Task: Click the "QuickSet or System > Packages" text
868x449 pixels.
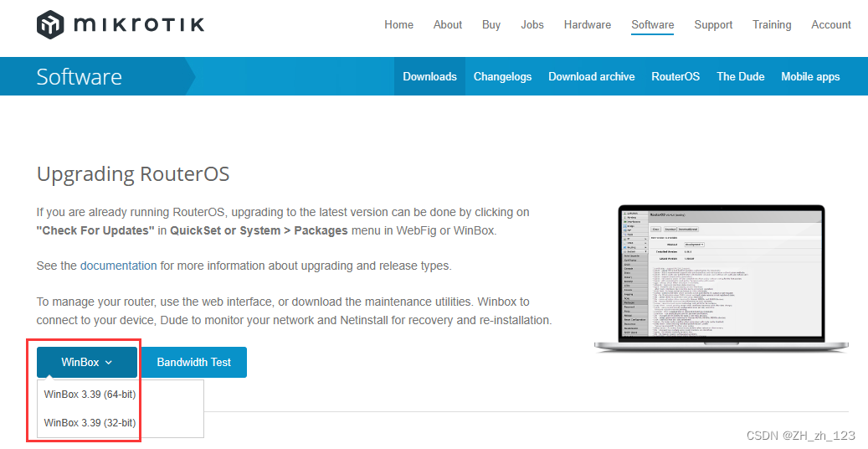Action: [259, 230]
